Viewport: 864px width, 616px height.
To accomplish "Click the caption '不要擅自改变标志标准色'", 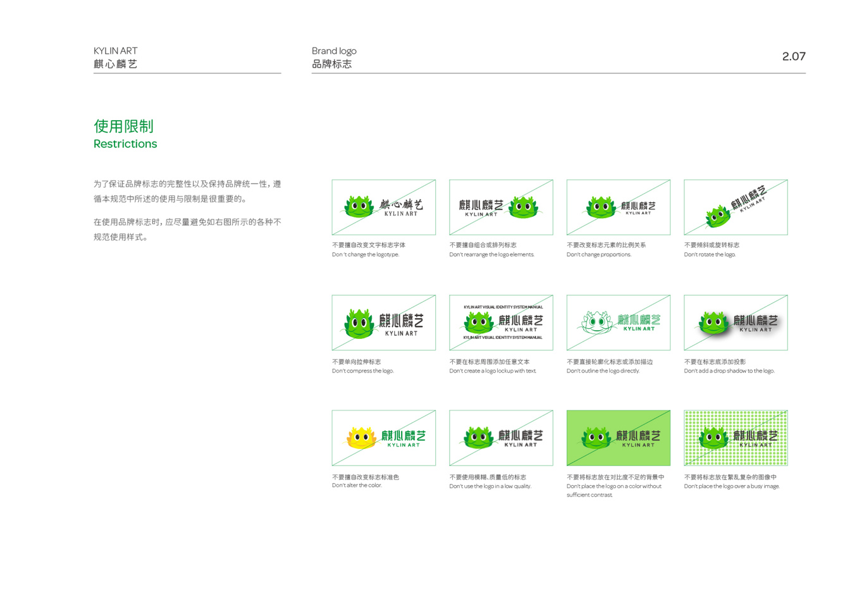I will coord(366,477).
